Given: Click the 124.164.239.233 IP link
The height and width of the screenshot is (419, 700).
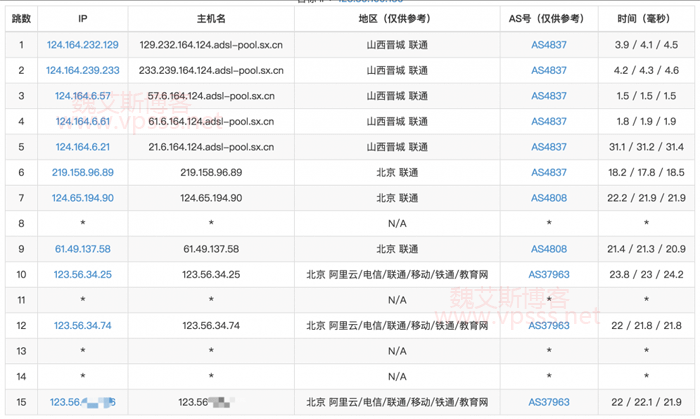Looking at the screenshot, I should pos(83,71).
